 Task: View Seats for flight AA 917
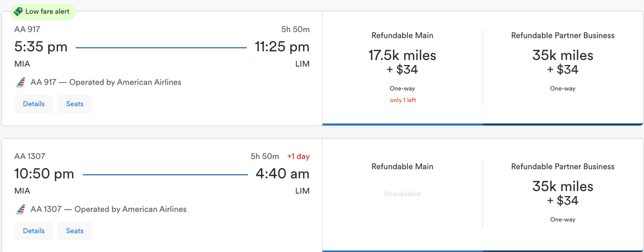pyautogui.click(x=75, y=104)
